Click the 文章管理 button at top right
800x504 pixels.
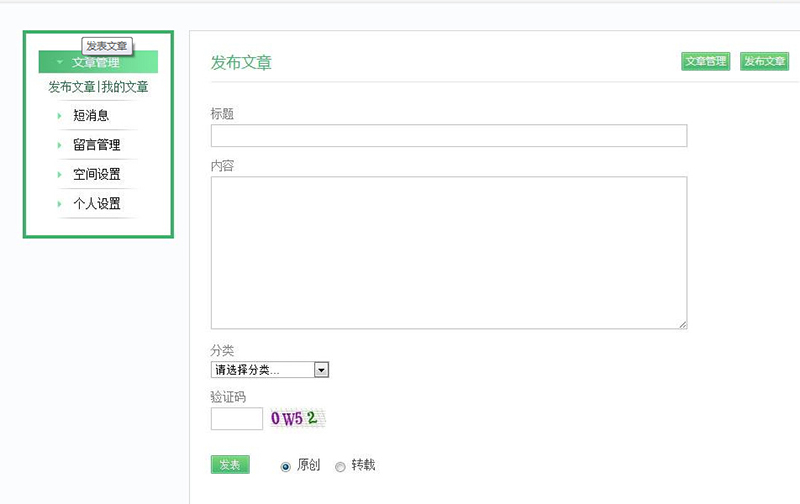[x=706, y=61]
